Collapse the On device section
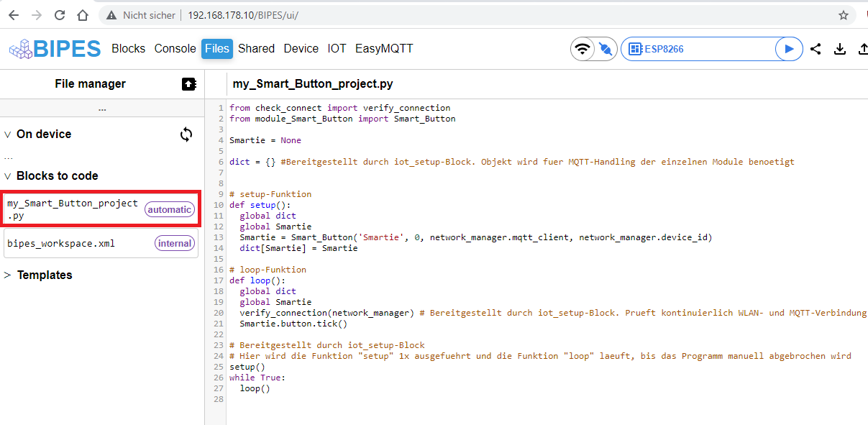Screen dimensions: 868x425 pos(8,134)
